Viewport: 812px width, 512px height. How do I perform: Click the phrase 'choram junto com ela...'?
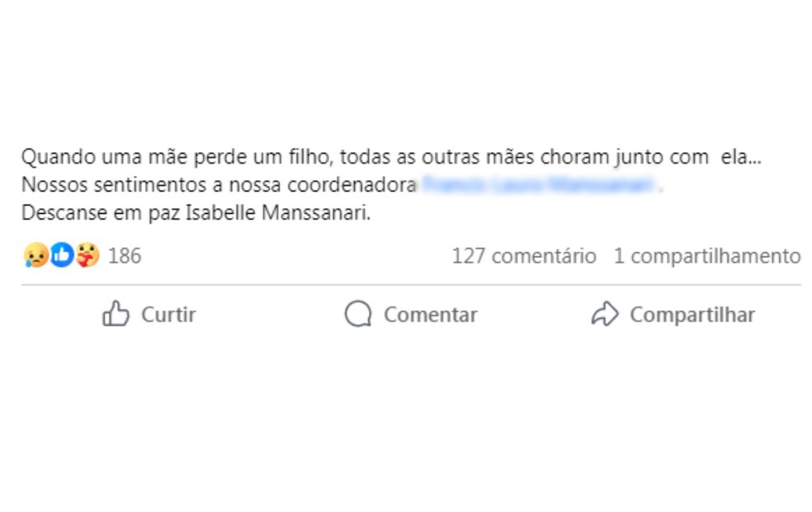click(650, 157)
